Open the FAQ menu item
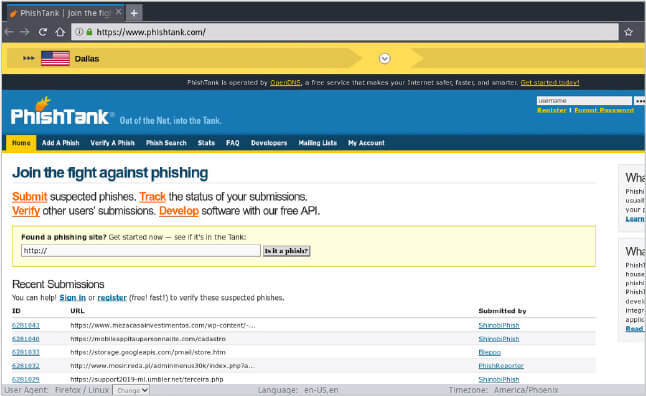This screenshot has height=396, width=646. pos(232,143)
